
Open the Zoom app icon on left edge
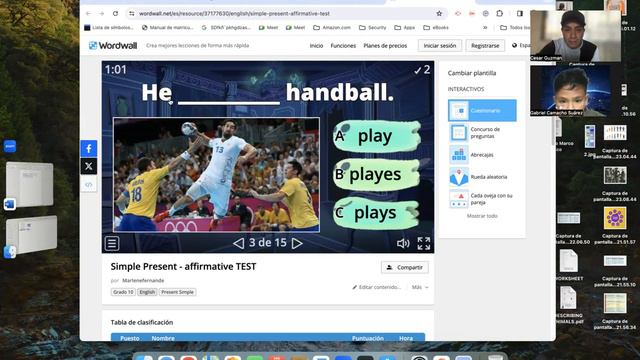coord(10,146)
